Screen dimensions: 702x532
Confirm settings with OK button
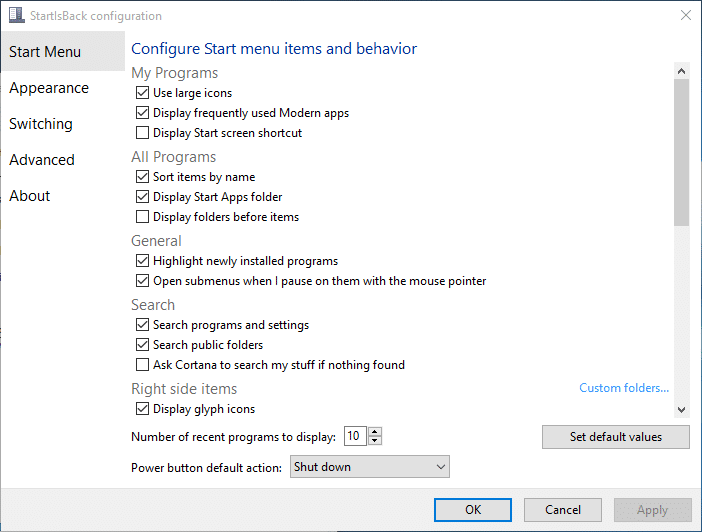(x=473, y=510)
